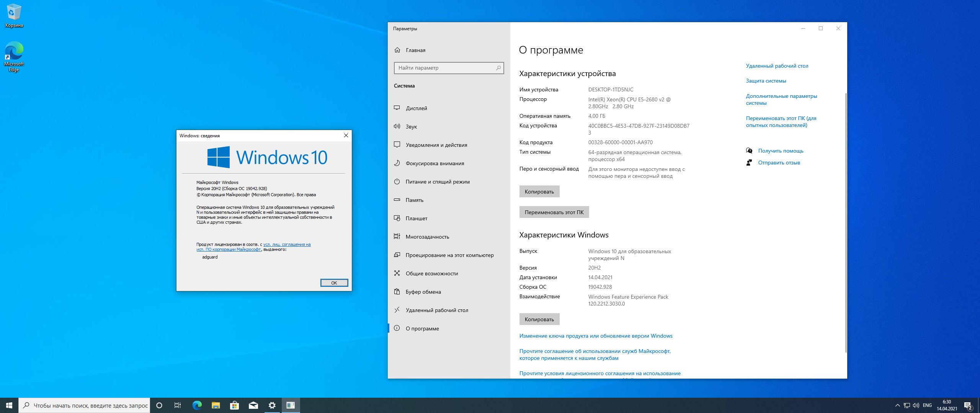Viewport: 980px width, 413px height.
Task: Select the product code 00328-60000-00001-AA970
Action: pyautogui.click(x=621, y=142)
